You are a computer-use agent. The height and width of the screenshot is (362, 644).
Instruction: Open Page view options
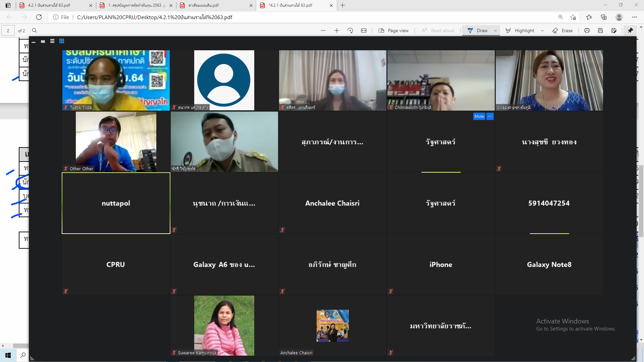pyautogui.click(x=393, y=31)
